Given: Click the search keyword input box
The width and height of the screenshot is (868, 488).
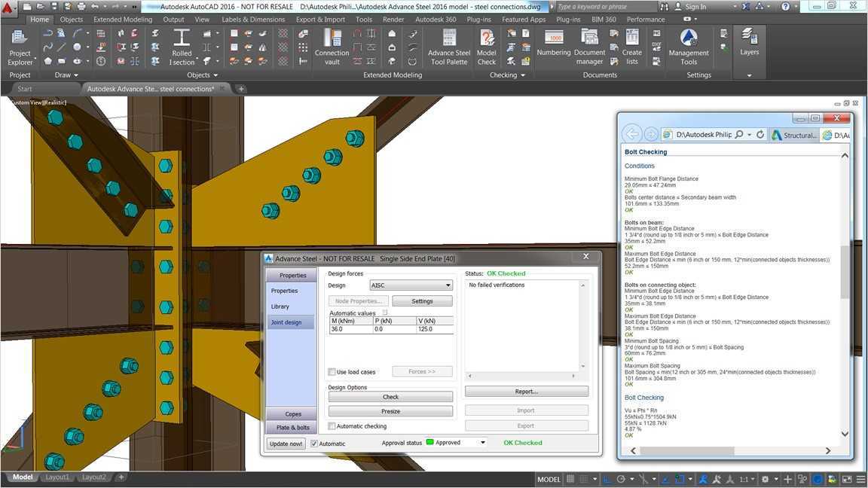Looking at the screenshot, I should [x=605, y=7].
